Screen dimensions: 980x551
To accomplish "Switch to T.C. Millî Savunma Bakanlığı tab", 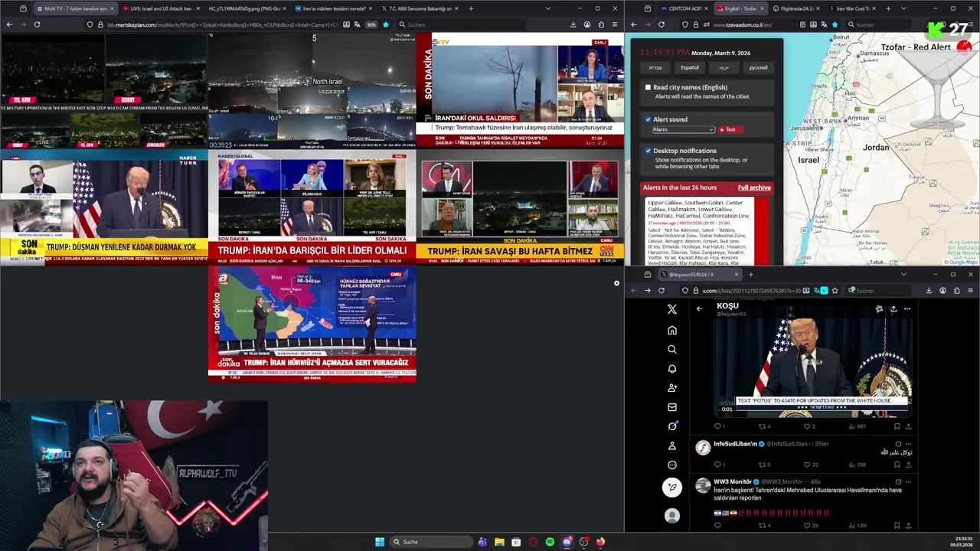I will [420, 8].
